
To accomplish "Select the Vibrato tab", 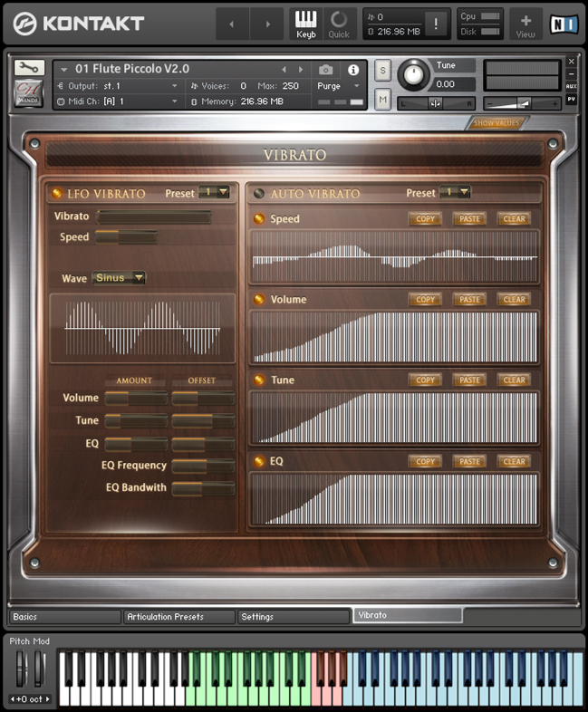I will click(x=408, y=615).
